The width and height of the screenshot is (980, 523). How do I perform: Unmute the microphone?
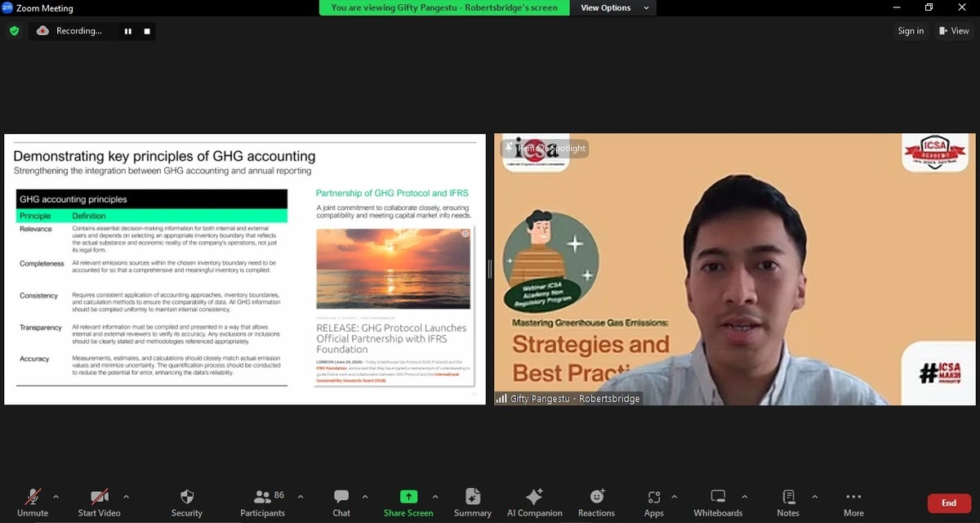33,502
